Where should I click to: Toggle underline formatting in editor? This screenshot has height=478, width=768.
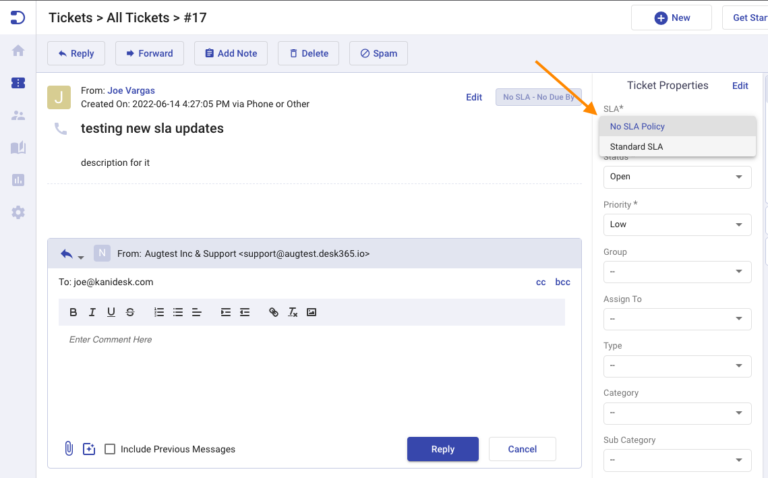(111, 312)
